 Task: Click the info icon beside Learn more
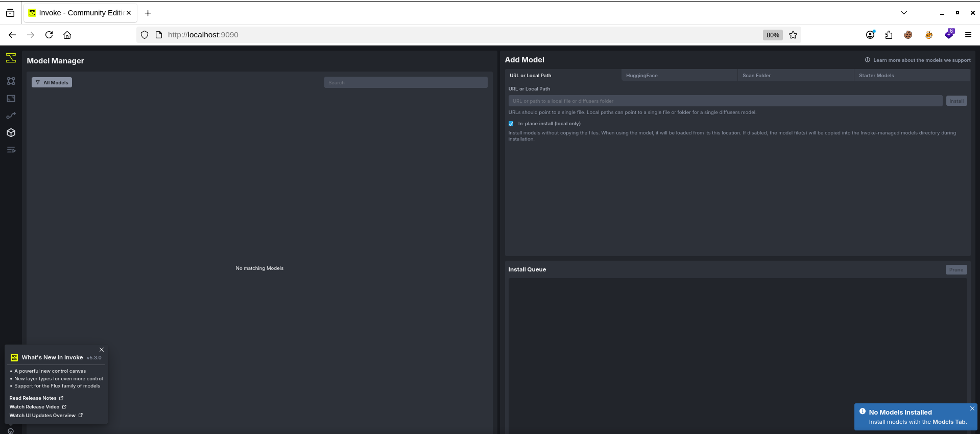pos(867,60)
